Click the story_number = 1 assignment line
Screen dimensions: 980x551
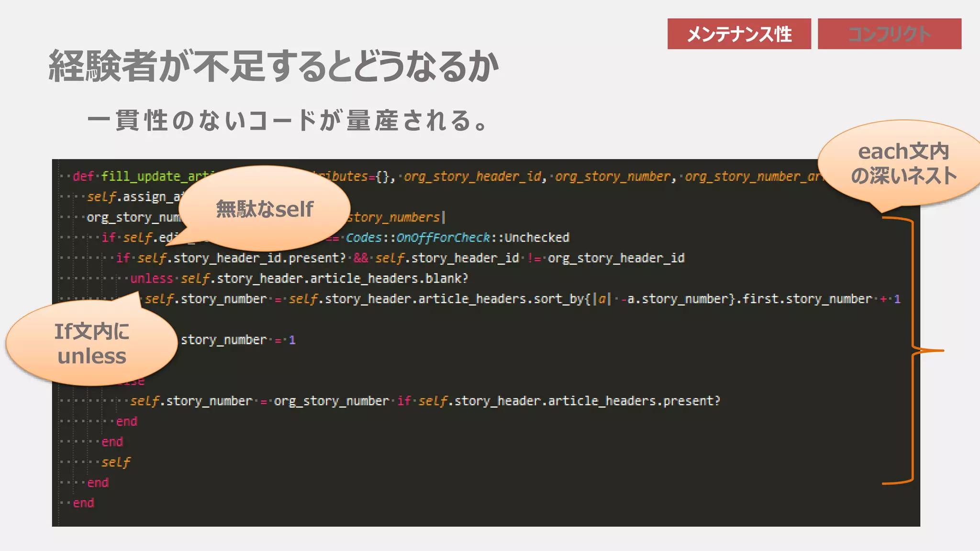point(238,340)
